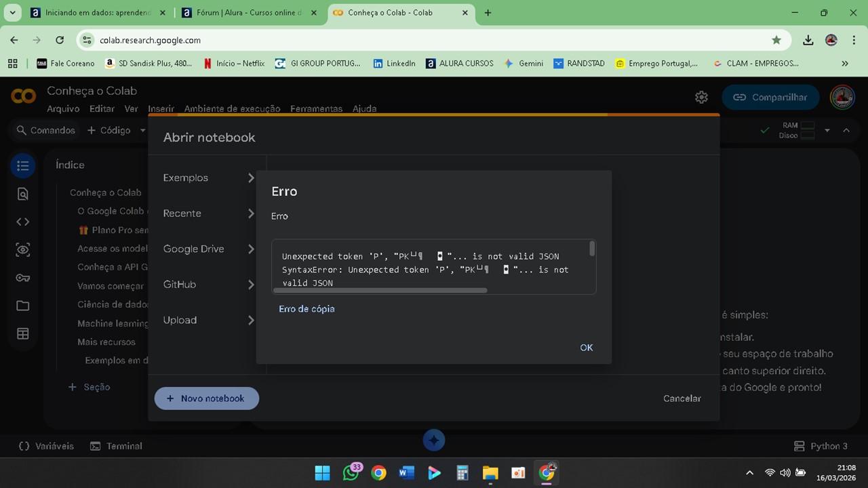
Task: Open the Secrets key icon
Action: (x=22, y=278)
